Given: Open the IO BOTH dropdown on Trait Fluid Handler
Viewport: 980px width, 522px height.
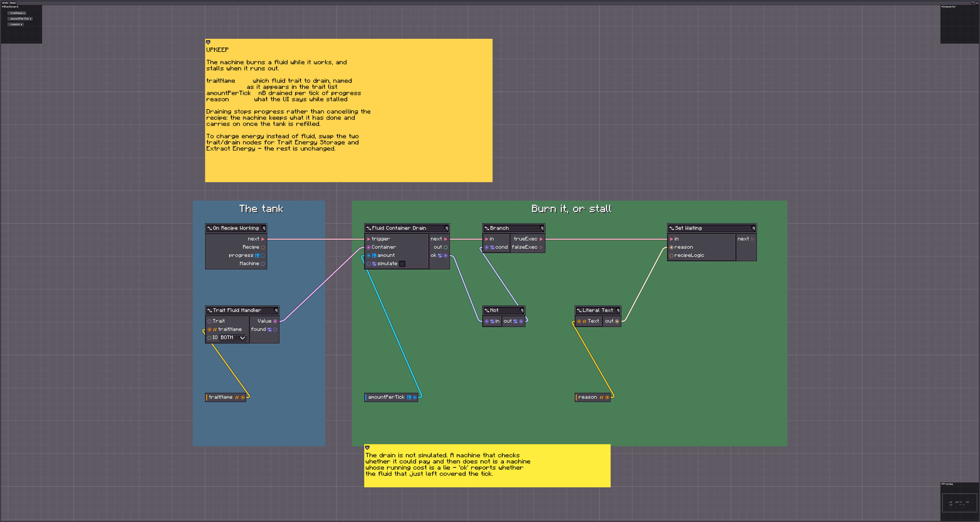Looking at the screenshot, I should 233,338.
